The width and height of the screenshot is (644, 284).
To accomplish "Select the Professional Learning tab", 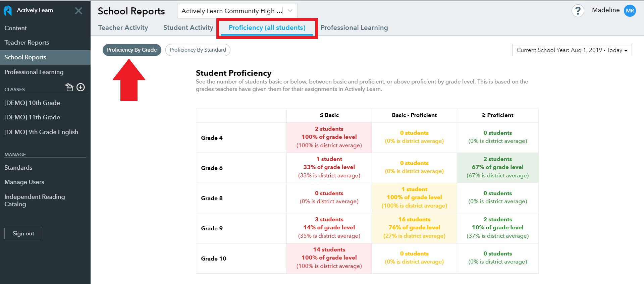I will pyautogui.click(x=354, y=27).
